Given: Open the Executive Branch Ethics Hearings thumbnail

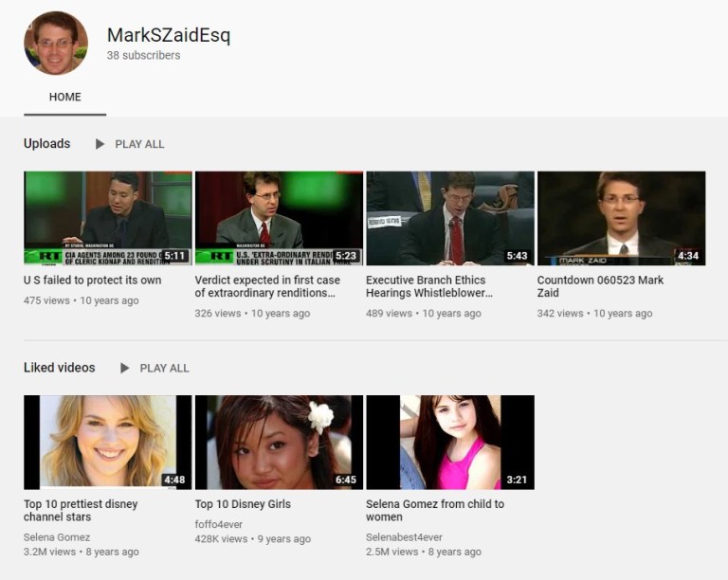Looking at the screenshot, I should coord(450,218).
